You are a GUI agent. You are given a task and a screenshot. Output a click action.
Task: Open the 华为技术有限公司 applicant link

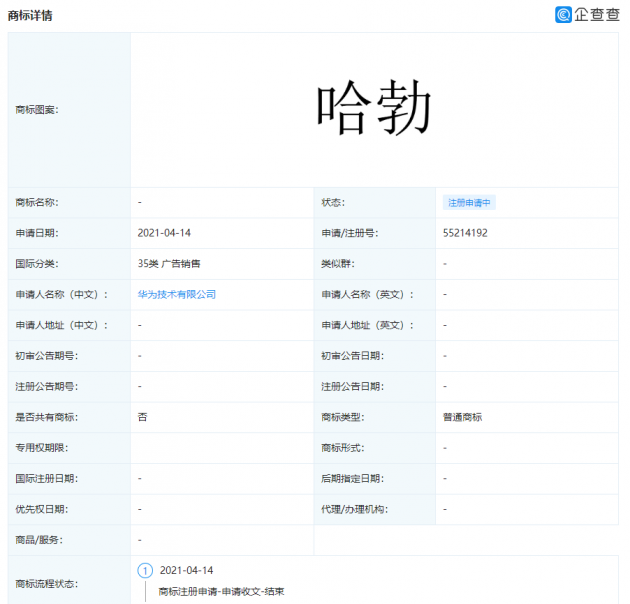177,295
